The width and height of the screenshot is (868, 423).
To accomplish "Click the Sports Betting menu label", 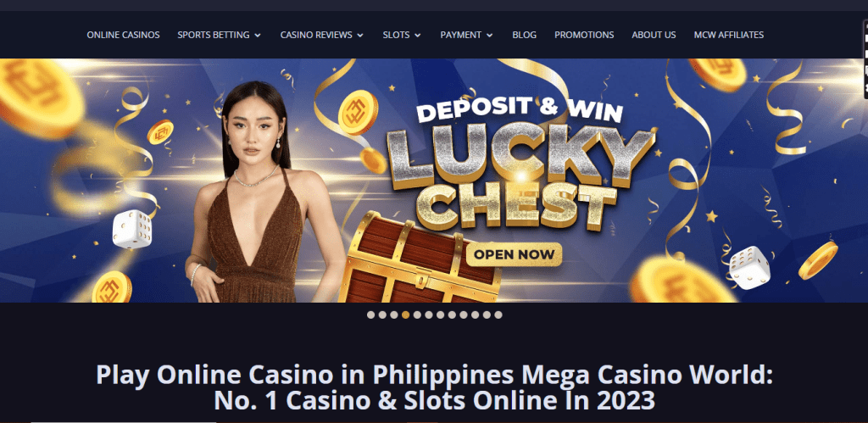I will click(213, 34).
